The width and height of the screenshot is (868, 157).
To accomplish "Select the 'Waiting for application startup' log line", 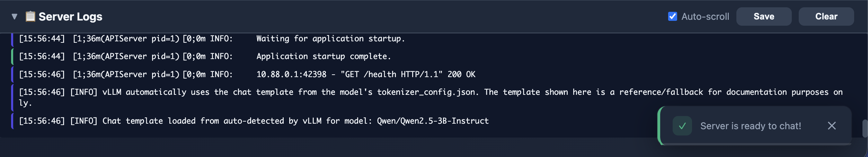I will pyautogui.click(x=330, y=39).
